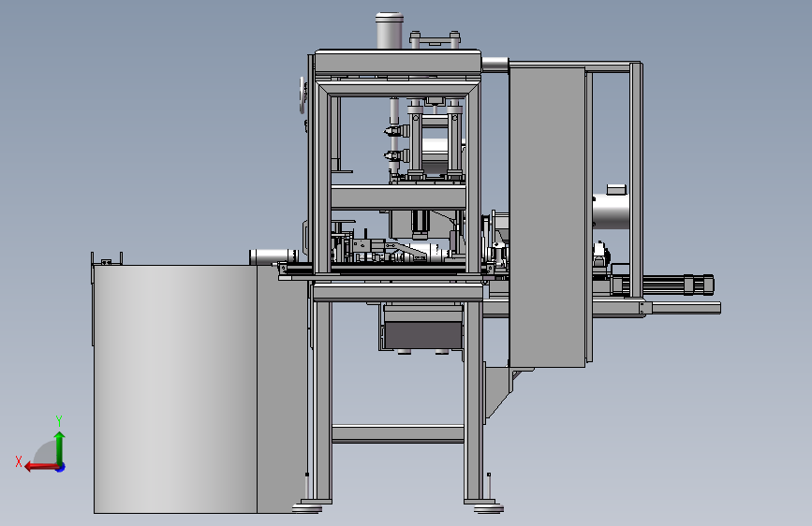The height and width of the screenshot is (526, 812).
Task: Select the lower crossbar between the frame legs
Action: pos(398,434)
